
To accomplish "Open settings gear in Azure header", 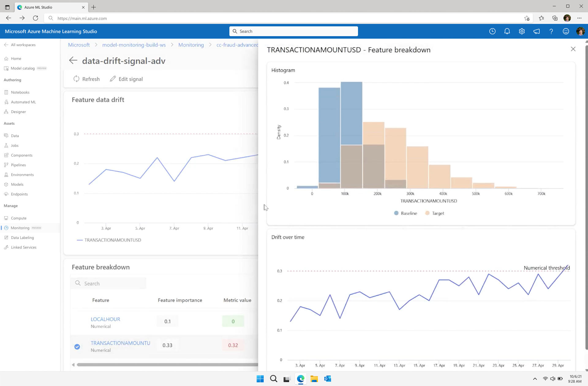I will (x=522, y=31).
